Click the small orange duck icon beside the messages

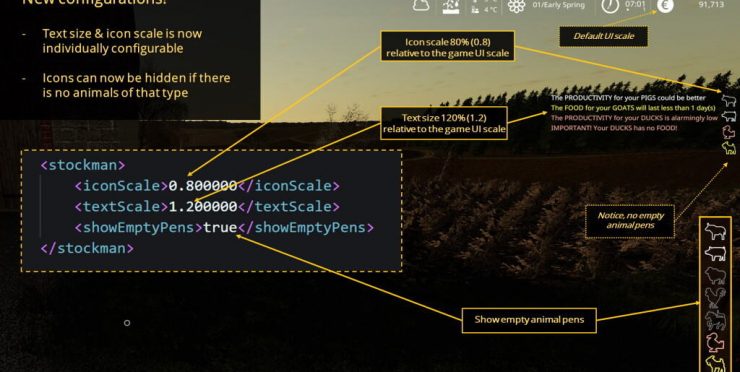tap(729, 132)
